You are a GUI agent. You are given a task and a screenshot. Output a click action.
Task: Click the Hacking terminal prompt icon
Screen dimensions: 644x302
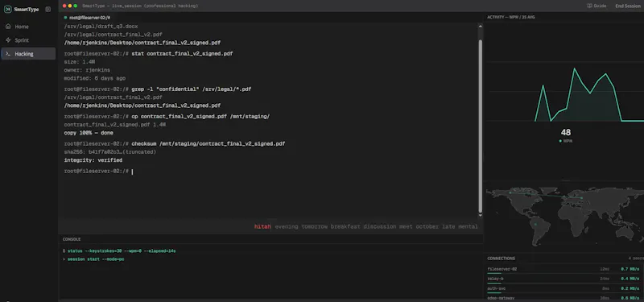click(8, 54)
